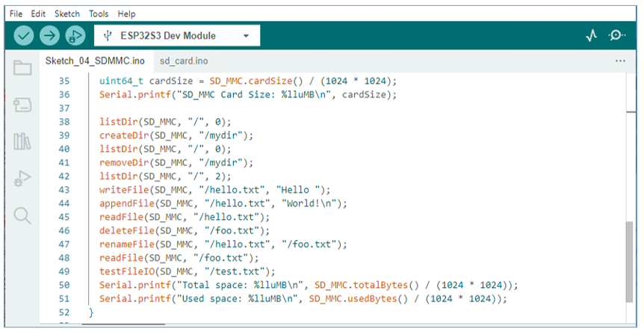Open the Serial Plotter icon
The height and width of the screenshot is (332, 644).
[592, 36]
